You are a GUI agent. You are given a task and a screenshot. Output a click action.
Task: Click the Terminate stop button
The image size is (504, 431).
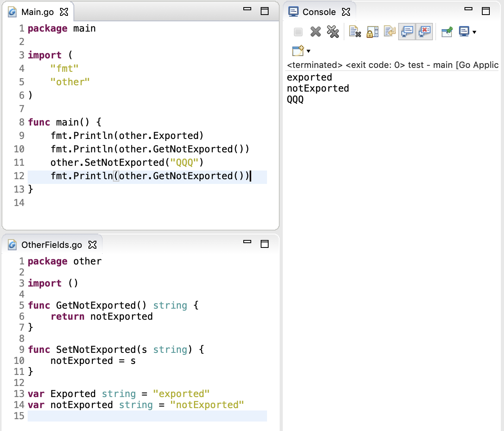pyautogui.click(x=298, y=32)
